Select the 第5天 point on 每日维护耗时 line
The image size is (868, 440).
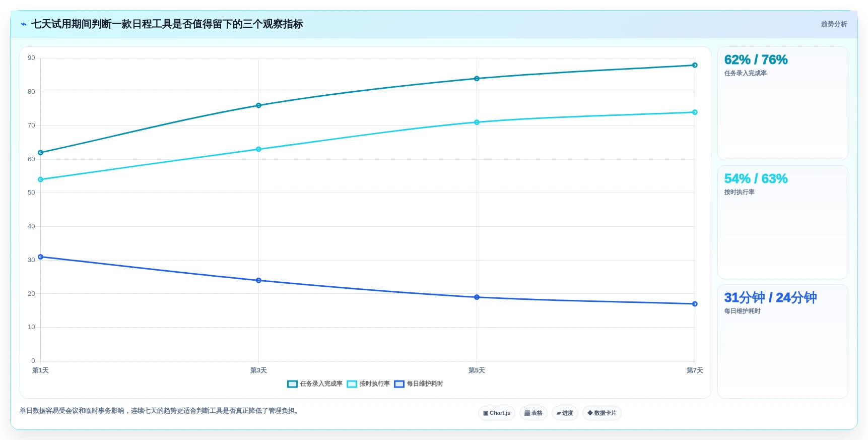click(477, 297)
